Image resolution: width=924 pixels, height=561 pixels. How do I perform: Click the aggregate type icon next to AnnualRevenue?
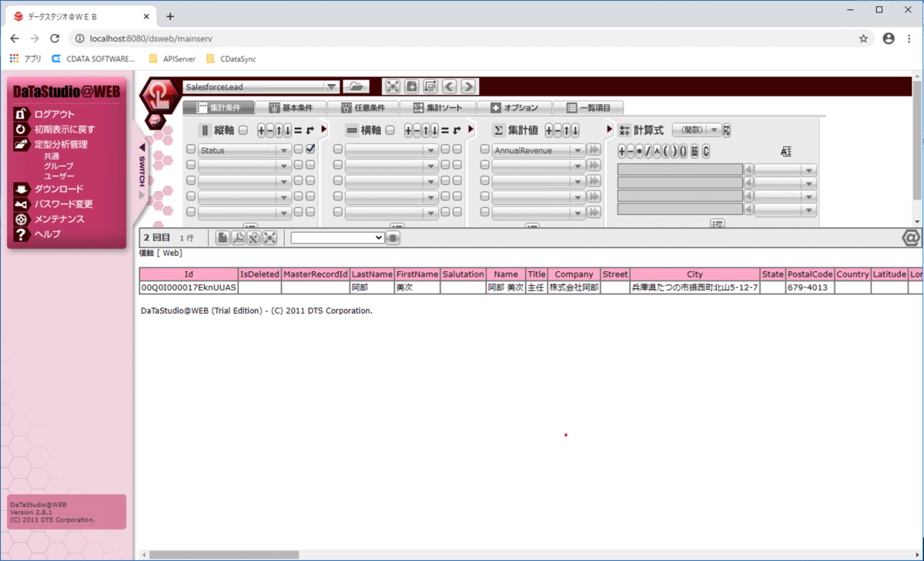[x=594, y=149]
